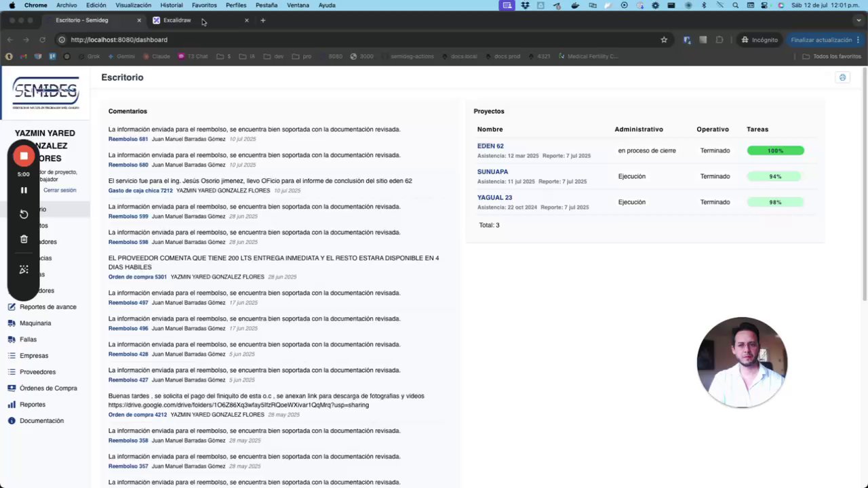Open Spotlight search in the macOS menu bar
Viewport: 868px width, 488px height.
click(735, 5)
